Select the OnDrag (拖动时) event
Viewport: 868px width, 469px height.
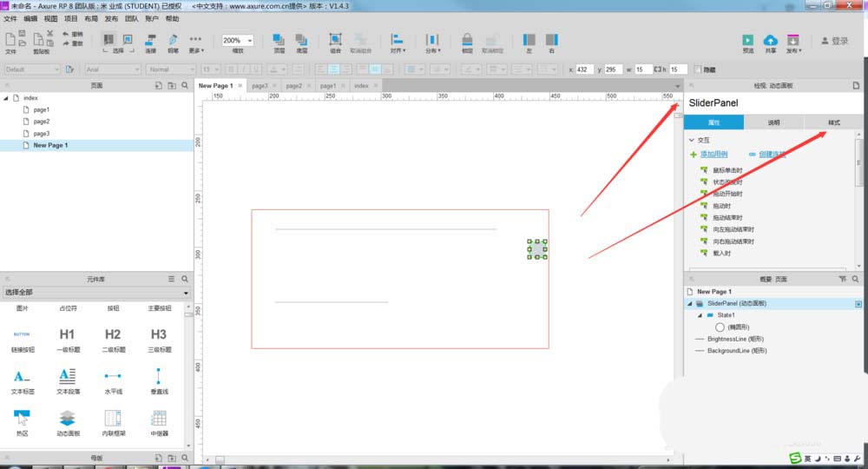click(722, 206)
